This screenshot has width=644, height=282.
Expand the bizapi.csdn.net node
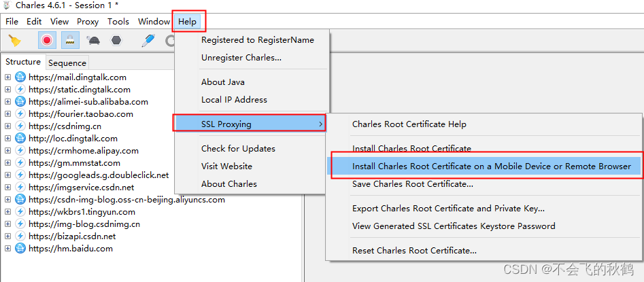[7, 236]
